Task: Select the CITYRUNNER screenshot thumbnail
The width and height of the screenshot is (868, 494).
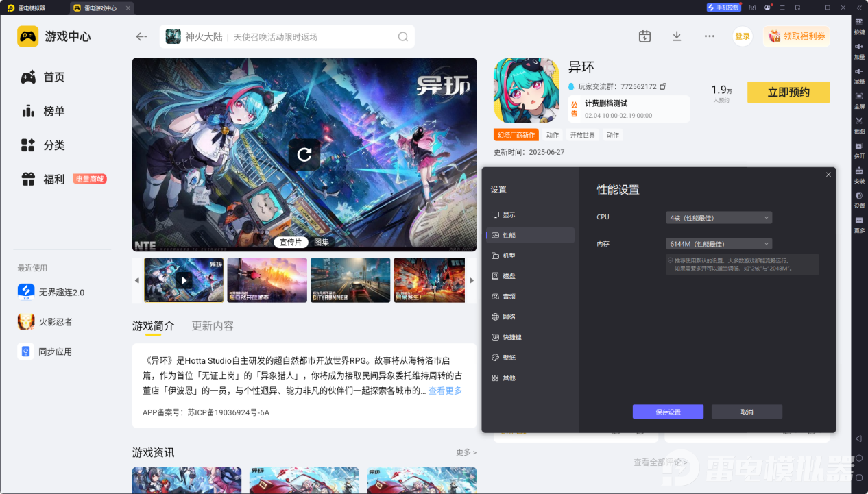Action: (350, 280)
